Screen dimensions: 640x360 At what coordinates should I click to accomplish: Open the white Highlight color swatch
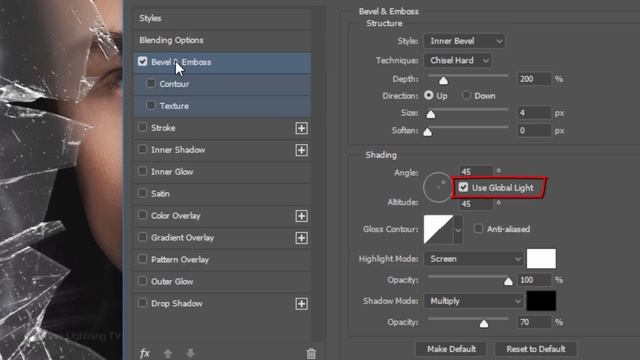(x=541, y=259)
